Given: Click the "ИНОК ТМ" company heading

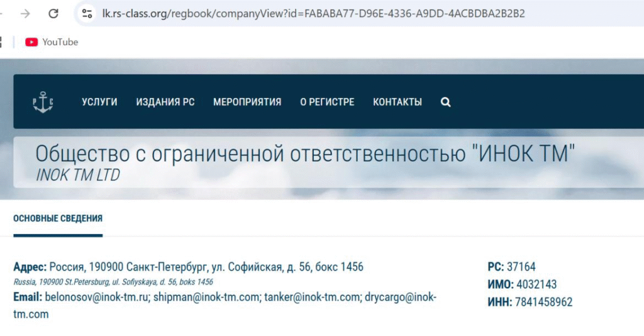Looking at the screenshot, I should pos(305,154).
